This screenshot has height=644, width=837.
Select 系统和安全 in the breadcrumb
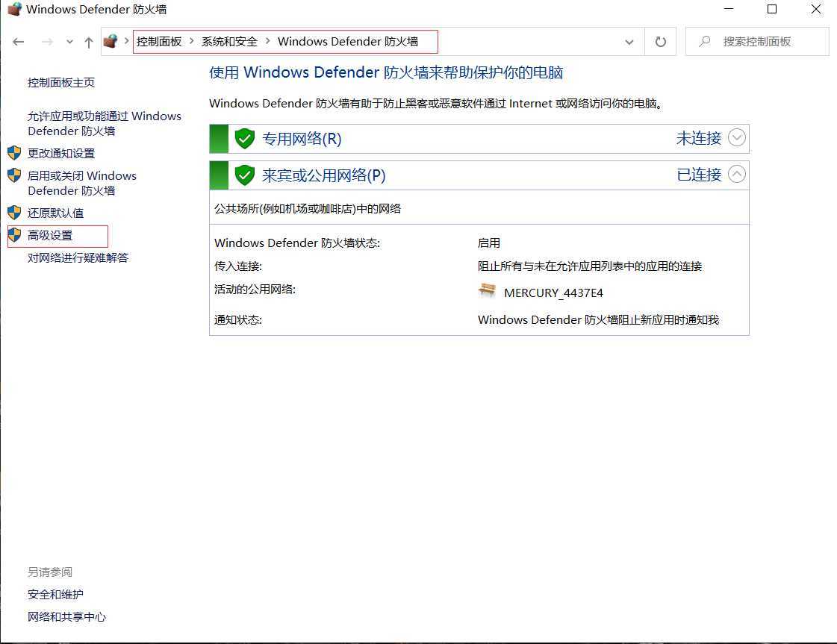[x=229, y=42]
